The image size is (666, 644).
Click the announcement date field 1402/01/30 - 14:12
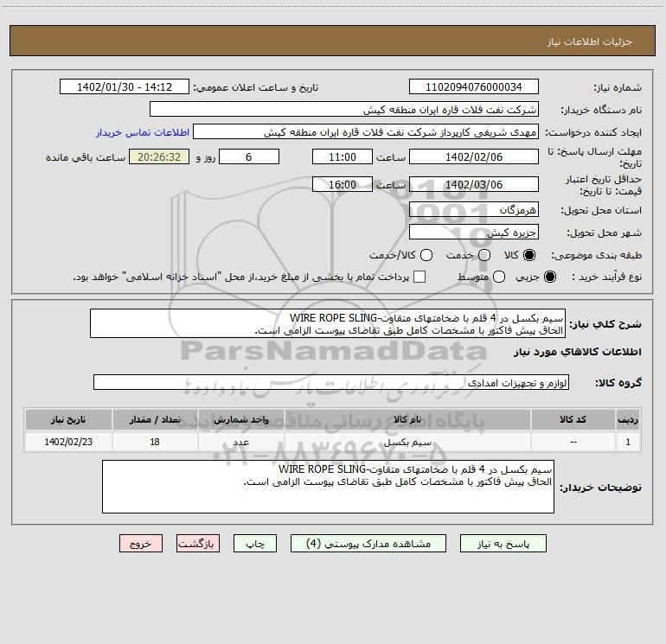125,87
